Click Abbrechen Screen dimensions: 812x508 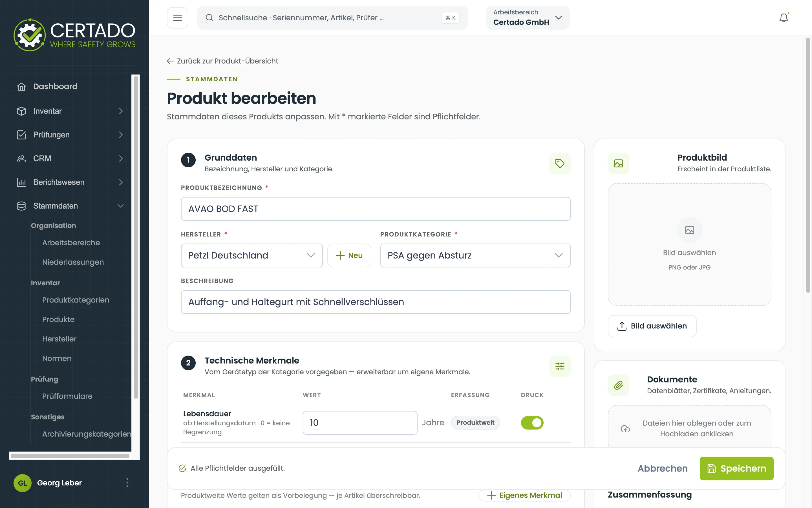(663, 468)
